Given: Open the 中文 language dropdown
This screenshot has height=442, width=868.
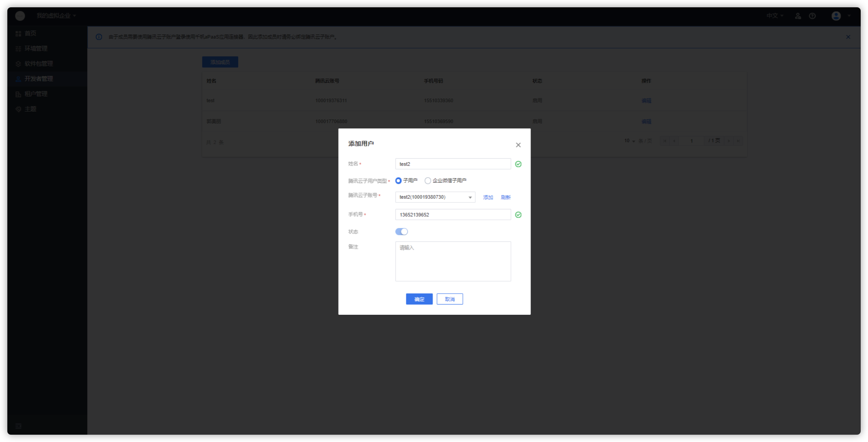Looking at the screenshot, I should tap(775, 16).
